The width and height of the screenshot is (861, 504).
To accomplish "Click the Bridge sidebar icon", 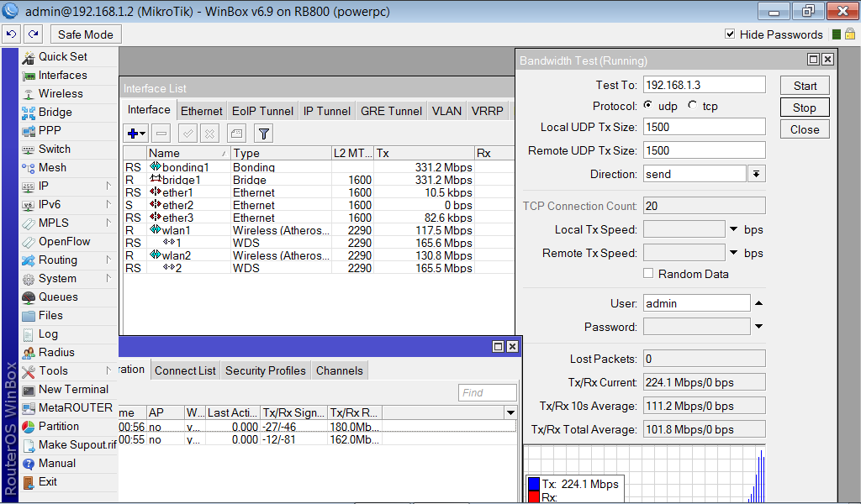I will [x=28, y=113].
